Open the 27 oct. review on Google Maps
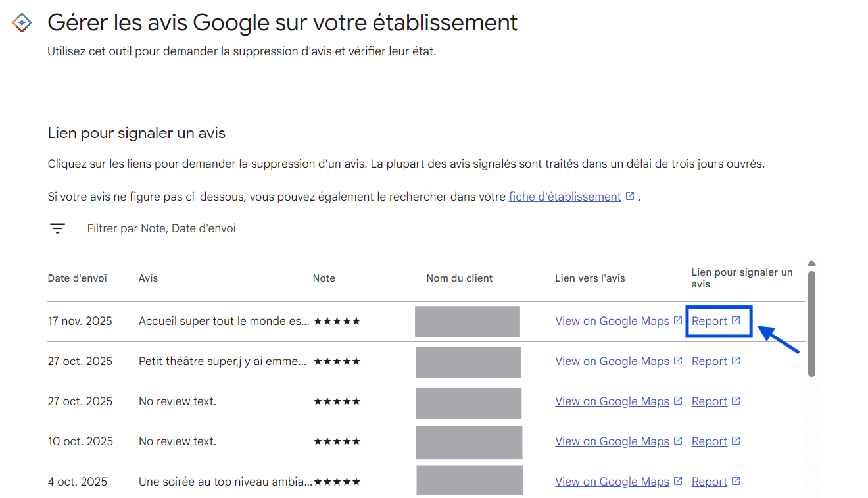Screen dimensions: 868x498 pos(612,361)
